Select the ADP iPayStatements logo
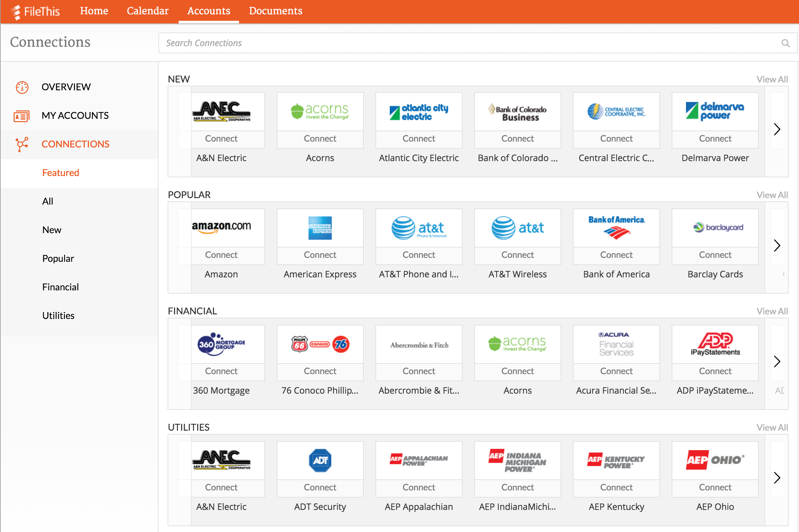Image resolution: width=799 pixels, height=532 pixels. tap(715, 344)
